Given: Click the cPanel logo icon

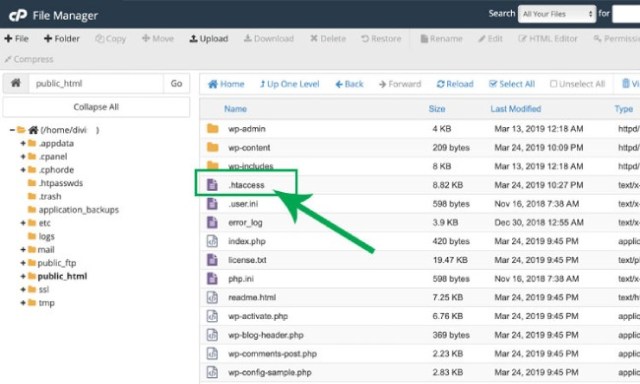Looking at the screenshot, I should tap(18, 16).
